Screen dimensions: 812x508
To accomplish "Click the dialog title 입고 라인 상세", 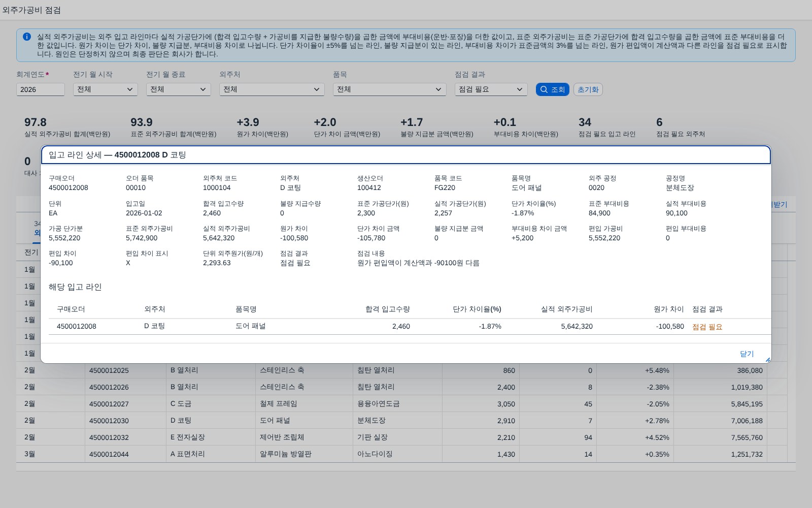I will pos(117,155).
